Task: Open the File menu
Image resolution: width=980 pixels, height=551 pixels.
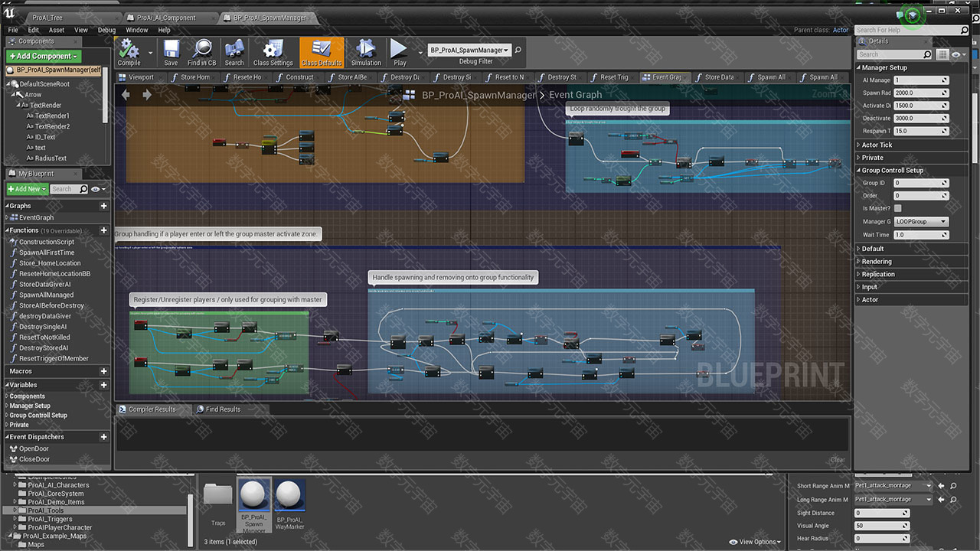Action: (x=13, y=30)
